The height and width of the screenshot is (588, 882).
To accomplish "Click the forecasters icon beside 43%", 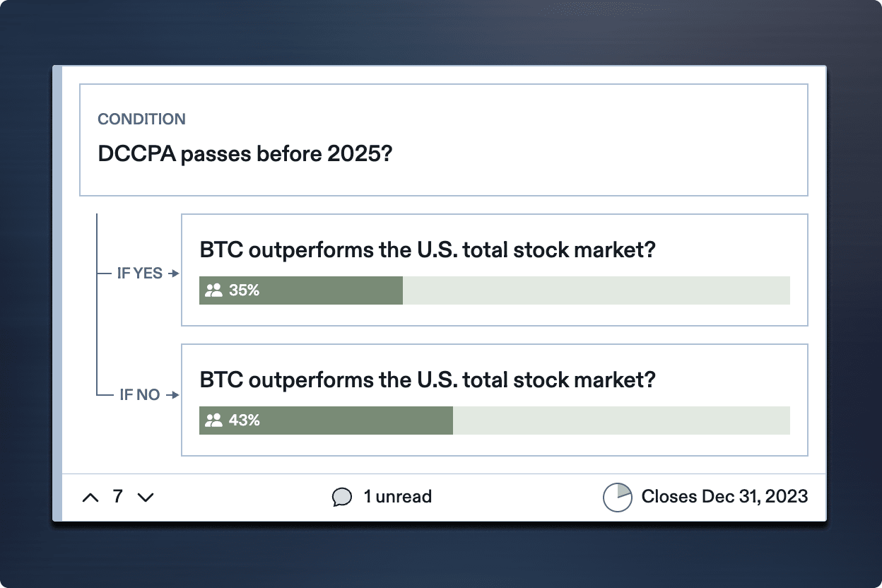I will point(213,421).
